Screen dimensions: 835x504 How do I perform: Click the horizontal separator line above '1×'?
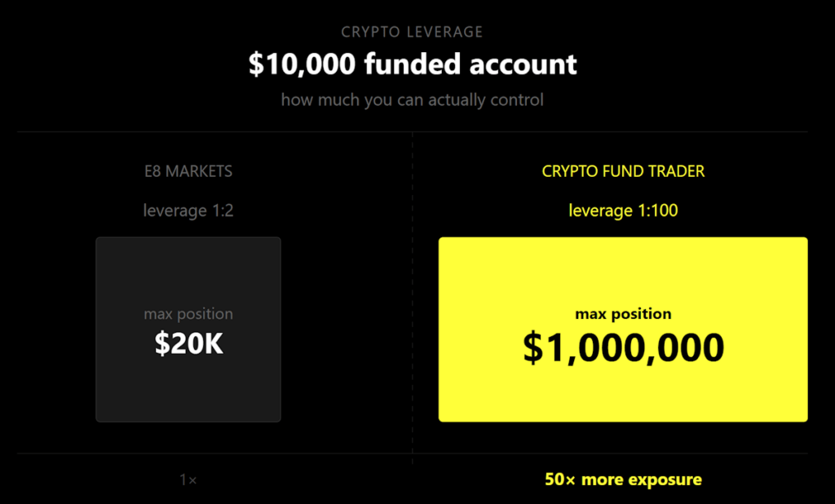point(245,453)
